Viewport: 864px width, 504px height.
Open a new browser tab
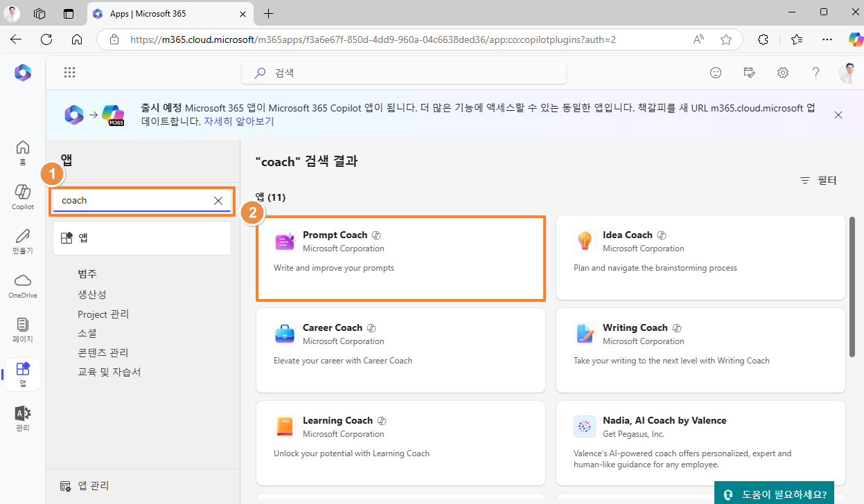tap(269, 13)
